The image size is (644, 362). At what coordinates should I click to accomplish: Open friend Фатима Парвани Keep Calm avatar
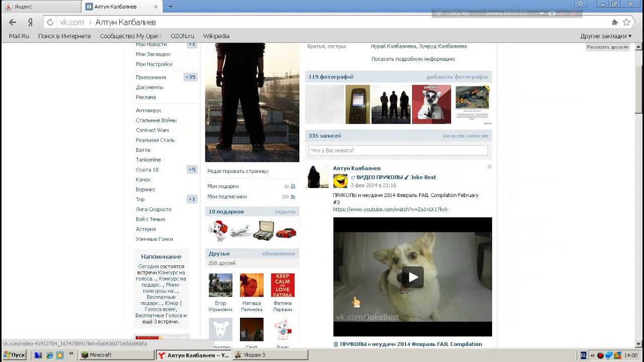click(x=283, y=285)
